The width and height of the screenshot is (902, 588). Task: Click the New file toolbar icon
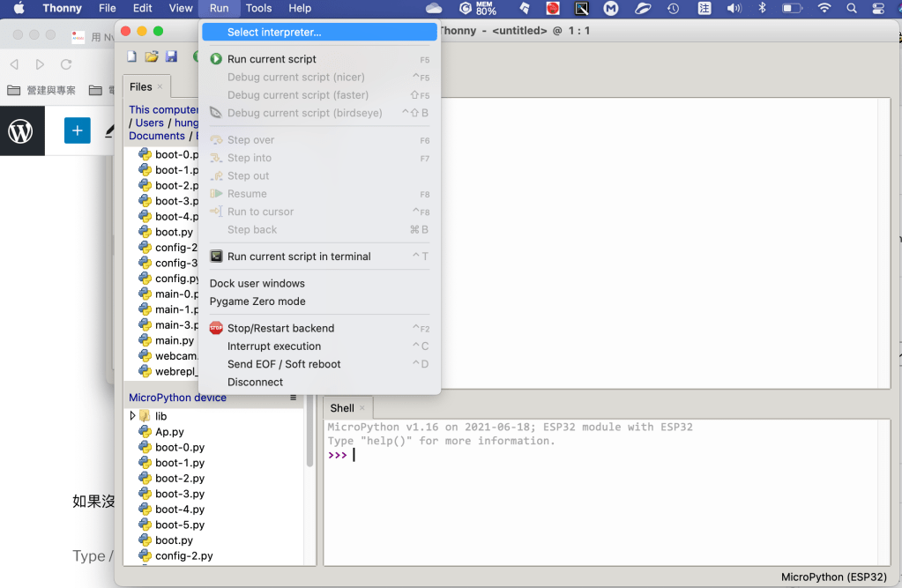(x=132, y=56)
